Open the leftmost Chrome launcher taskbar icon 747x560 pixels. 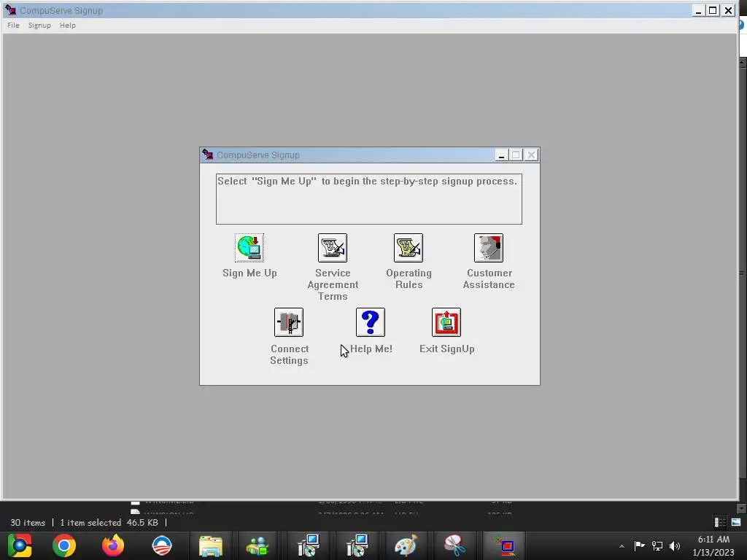(x=20, y=545)
